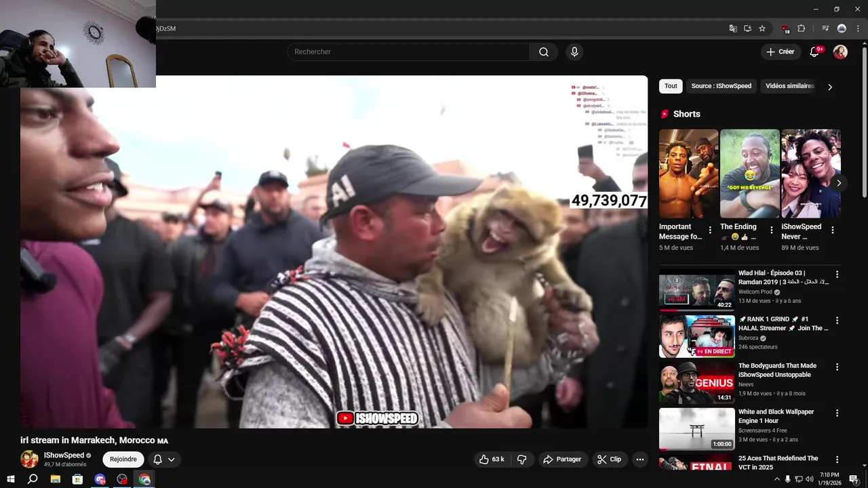Open 'The Ending' short thumbnail

(749, 174)
